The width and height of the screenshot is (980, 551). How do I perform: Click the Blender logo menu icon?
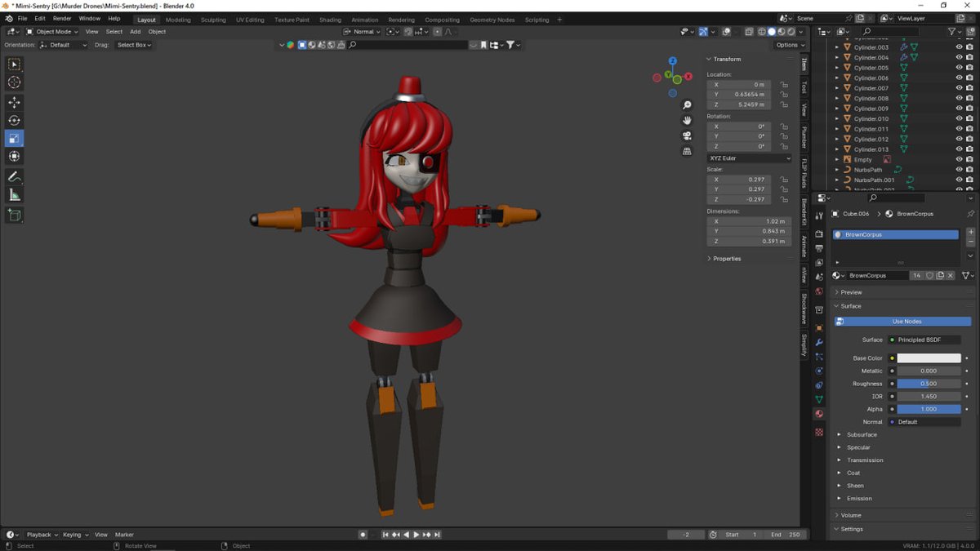9,18
